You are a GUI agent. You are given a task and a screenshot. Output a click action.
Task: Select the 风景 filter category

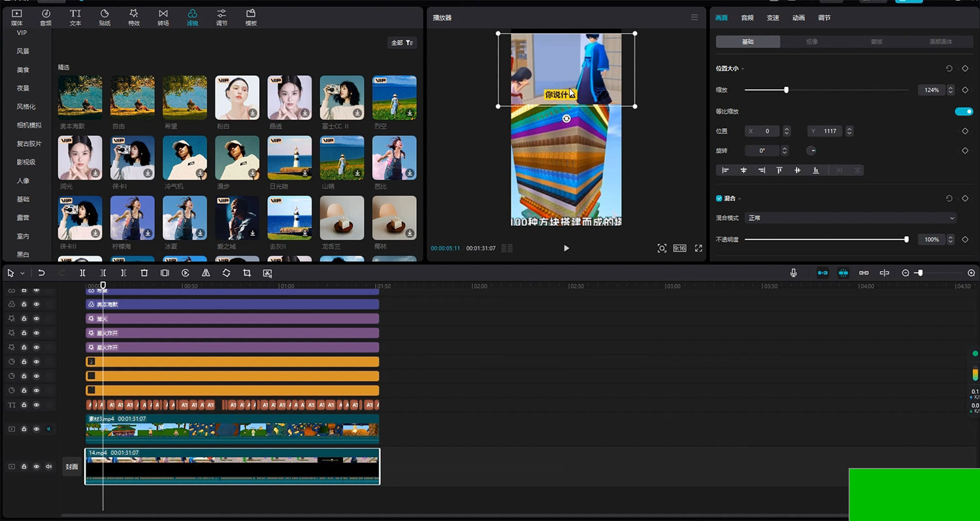click(23, 51)
